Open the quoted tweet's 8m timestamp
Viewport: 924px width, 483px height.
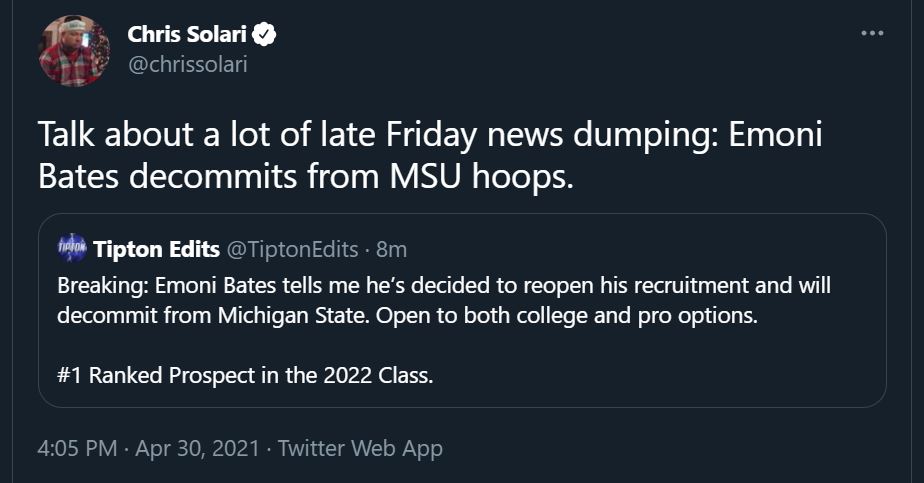click(391, 248)
